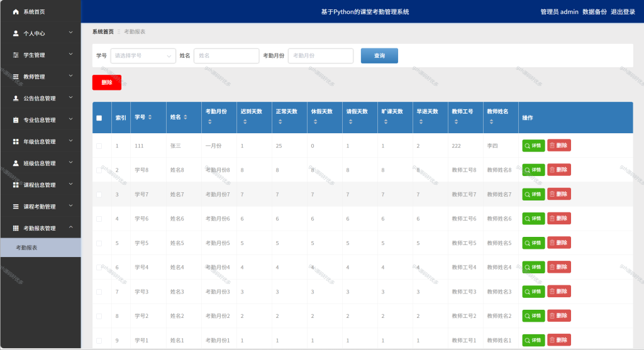Collapse 考勤报表管理 using its chevron
The width and height of the screenshot is (644, 350).
(70, 227)
